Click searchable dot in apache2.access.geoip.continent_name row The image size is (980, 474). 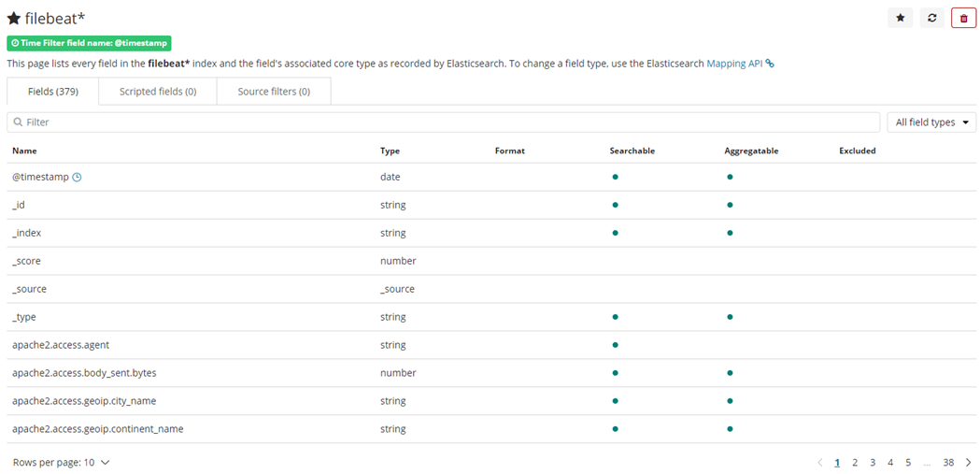615,429
